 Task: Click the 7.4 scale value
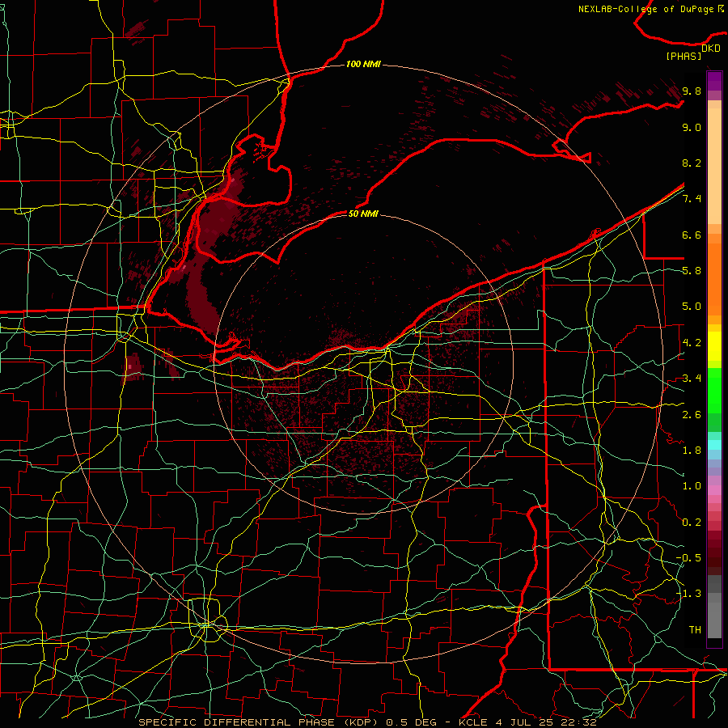692,199
